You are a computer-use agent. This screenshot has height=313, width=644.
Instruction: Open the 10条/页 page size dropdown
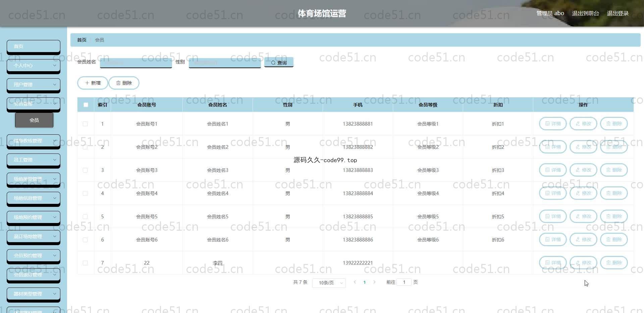[x=329, y=283]
